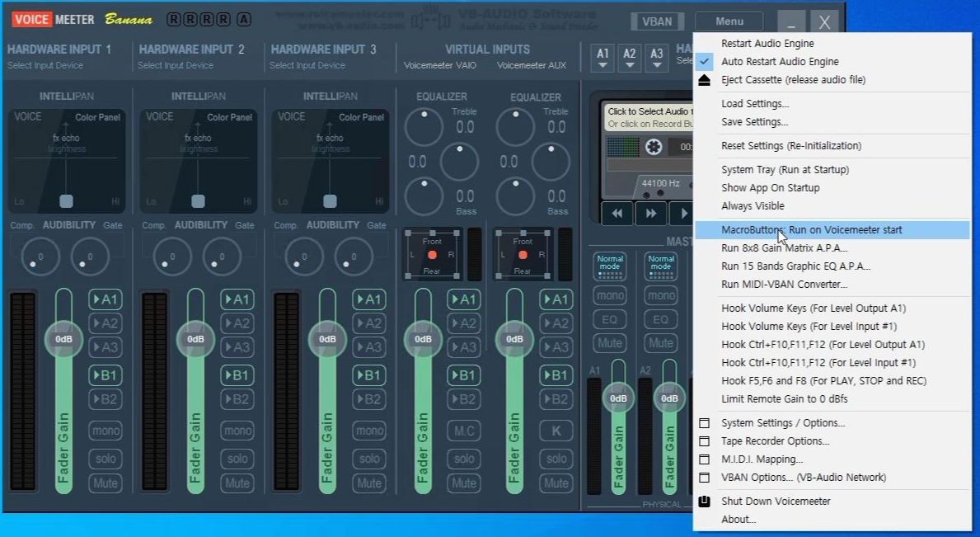Click Voicemeeter AUX Bass equalizer knob
This screenshot has width=980, height=537.
point(516,196)
